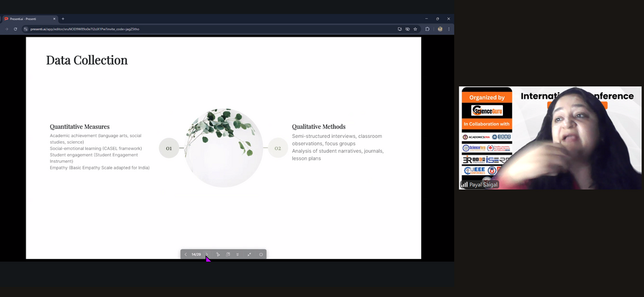Open speaker notes icon in presenter bar

click(x=228, y=254)
